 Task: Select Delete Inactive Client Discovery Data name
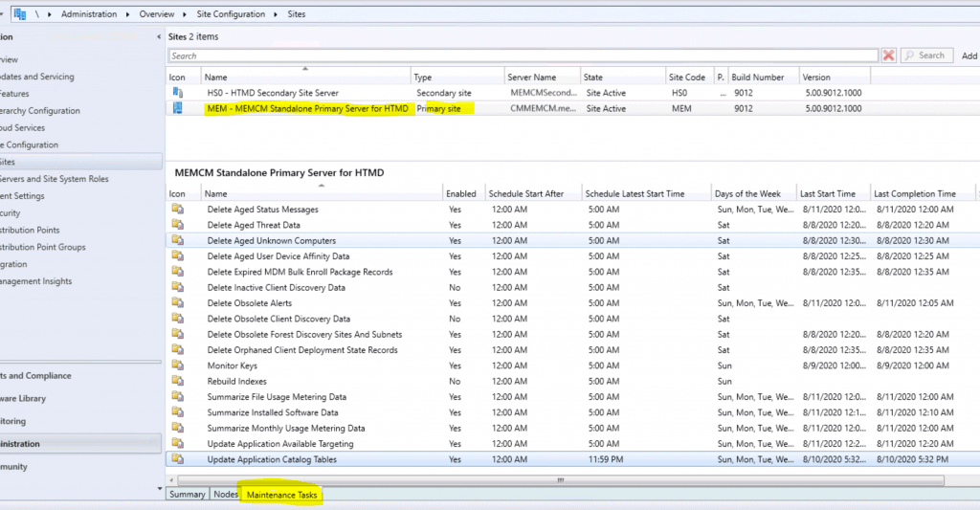click(277, 287)
